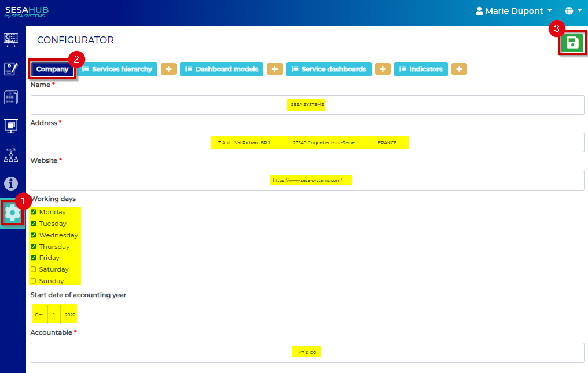The width and height of the screenshot is (588, 373).
Task: Save the configuration with the green save icon
Action: 572,43
